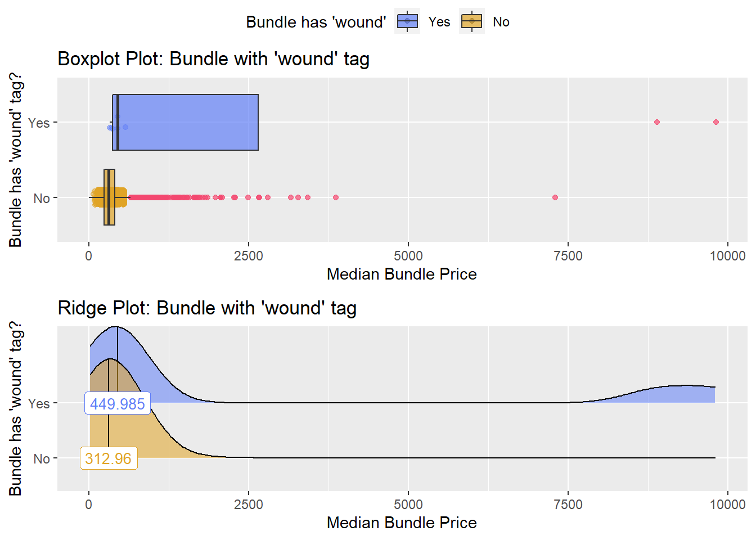The width and height of the screenshot is (756, 540).
Task: Click the 'Ridge Plot' chart title
Action: click(x=207, y=308)
